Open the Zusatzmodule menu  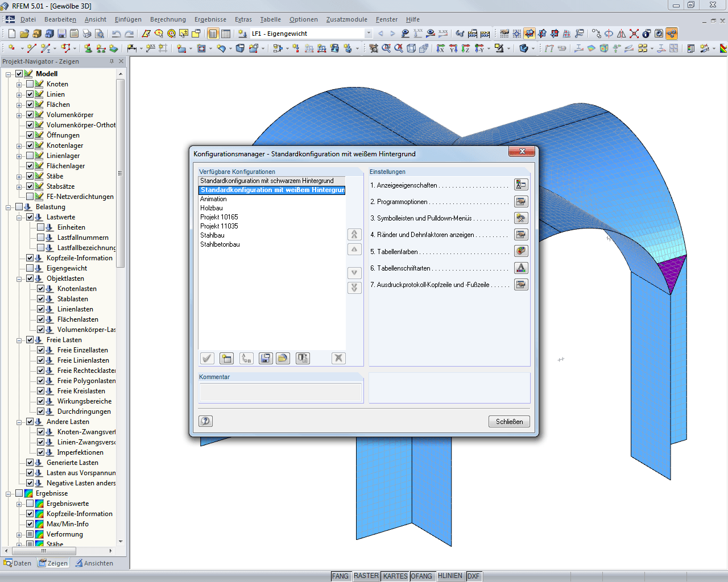point(347,19)
